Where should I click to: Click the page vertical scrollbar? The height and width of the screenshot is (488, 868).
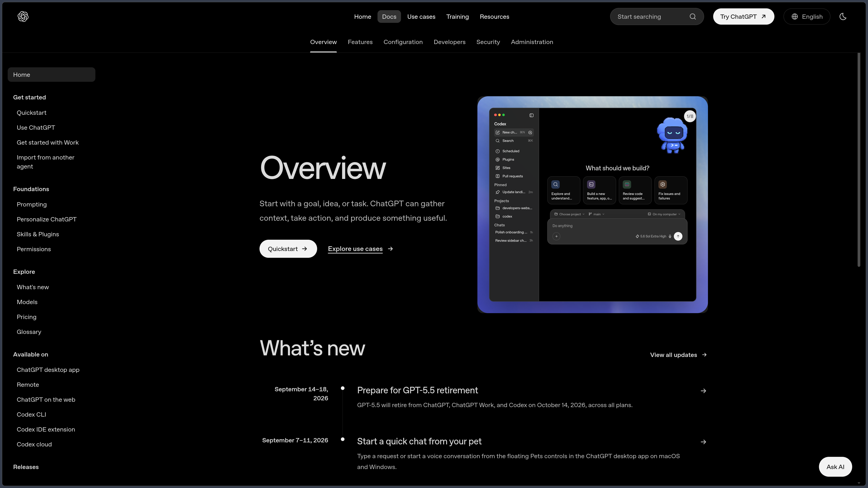[859, 160]
